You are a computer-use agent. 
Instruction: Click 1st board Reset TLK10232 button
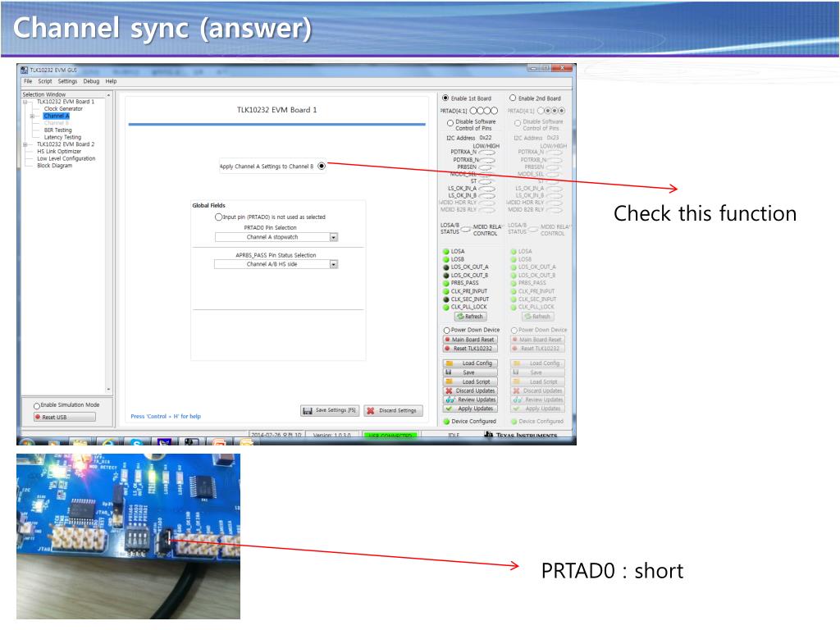pyautogui.click(x=470, y=348)
